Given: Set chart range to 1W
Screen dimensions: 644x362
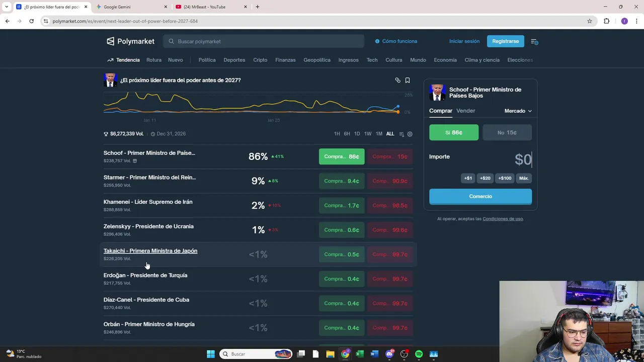Looking at the screenshot, I should [368, 134].
